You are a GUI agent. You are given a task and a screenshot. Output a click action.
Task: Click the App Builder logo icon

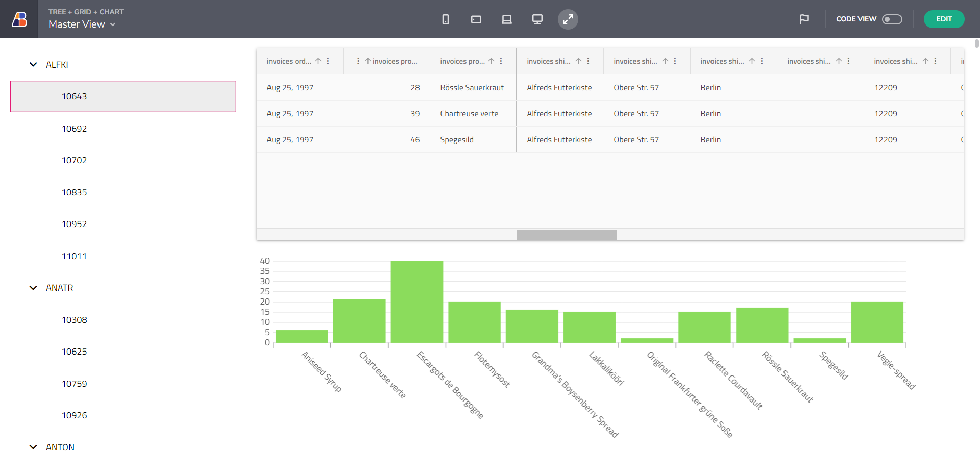(x=19, y=19)
